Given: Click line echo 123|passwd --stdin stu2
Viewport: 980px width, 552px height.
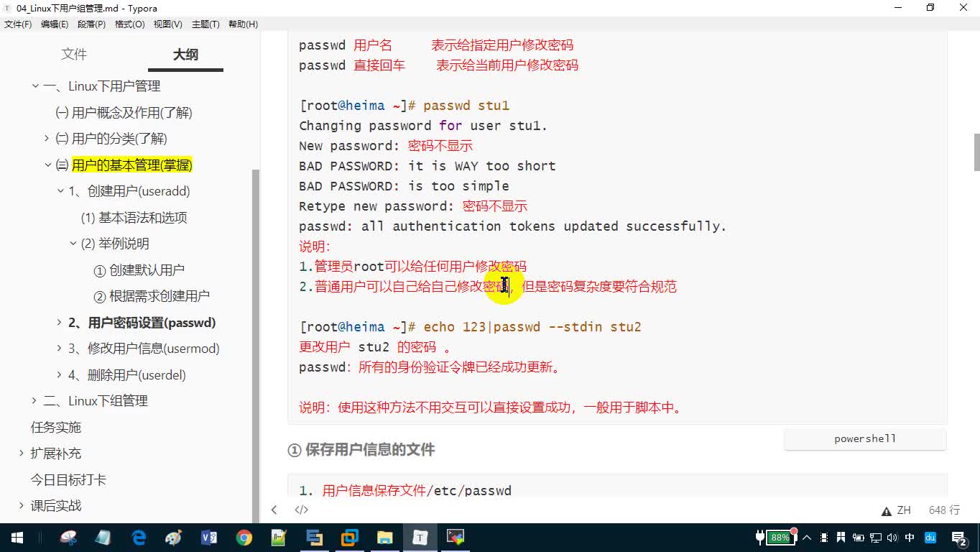Looking at the screenshot, I should tap(532, 327).
